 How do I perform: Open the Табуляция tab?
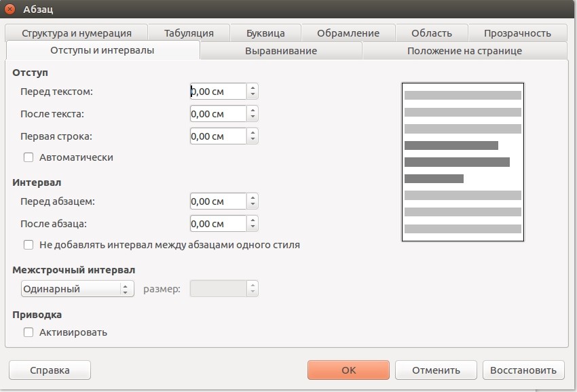pos(189,33)
